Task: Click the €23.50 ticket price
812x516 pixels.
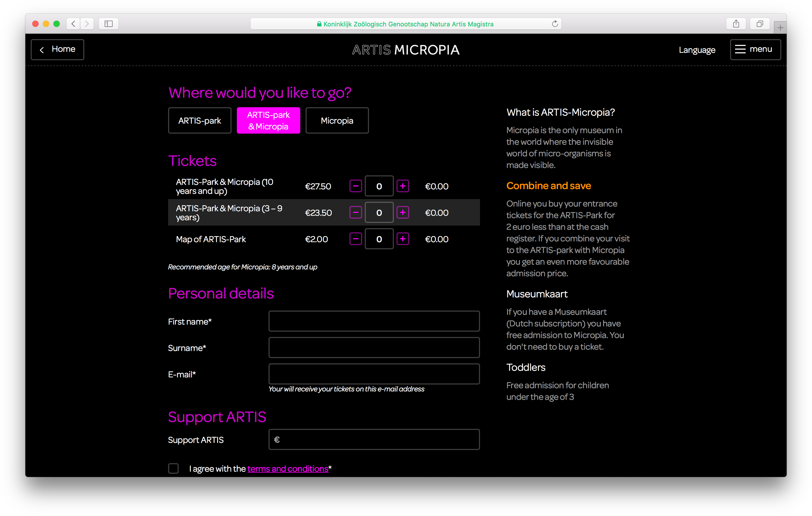Action: pyautogui.click(x=318, y=213)
